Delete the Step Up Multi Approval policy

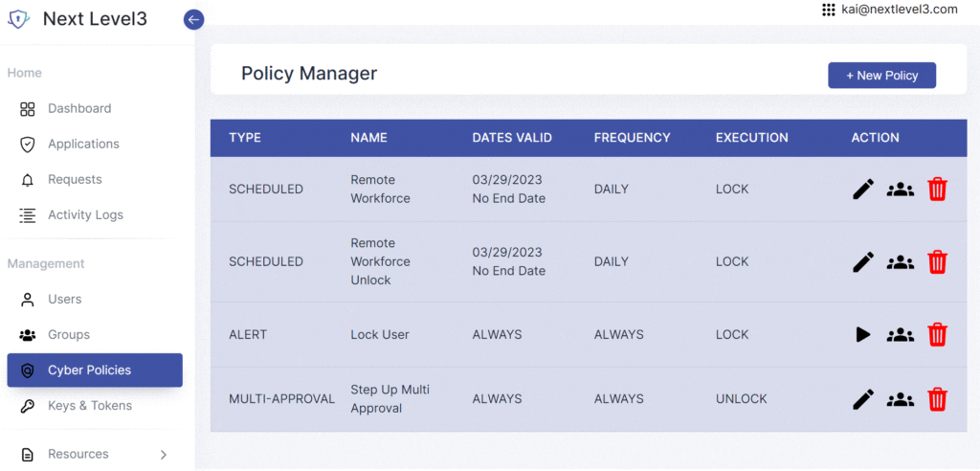pos(937,399)
